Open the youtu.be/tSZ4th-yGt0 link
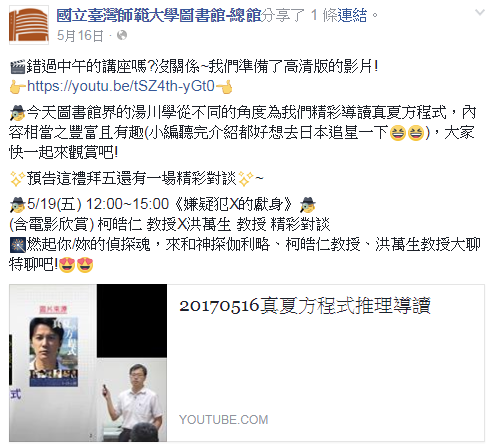This screenshot has height=448, width=487. 121,86
